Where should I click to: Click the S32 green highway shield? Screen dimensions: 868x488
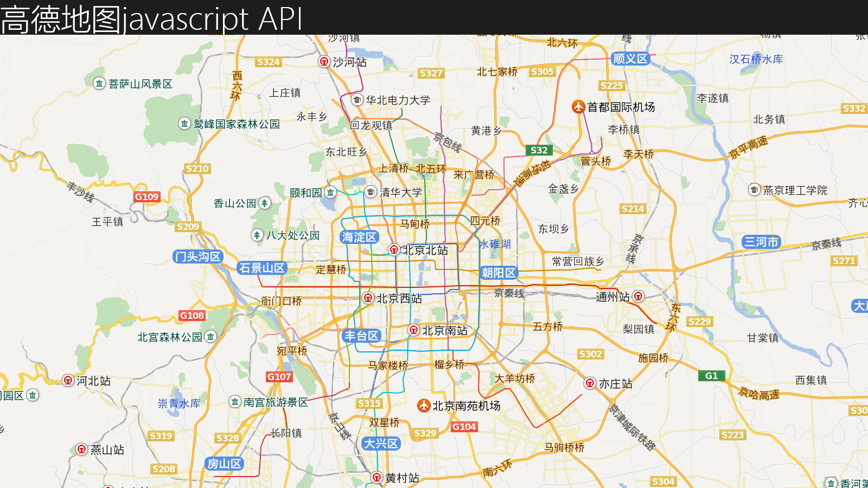click(x=539, y=150)
